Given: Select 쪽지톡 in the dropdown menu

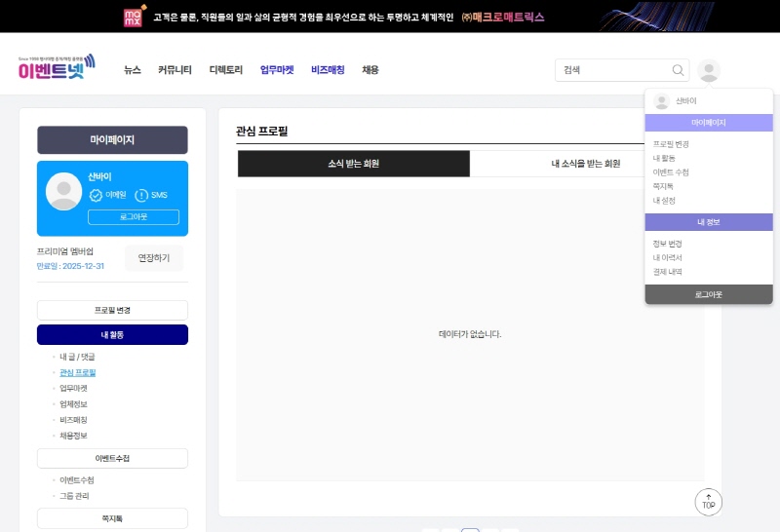Looking at the screenshot, I should click(663, 186).
